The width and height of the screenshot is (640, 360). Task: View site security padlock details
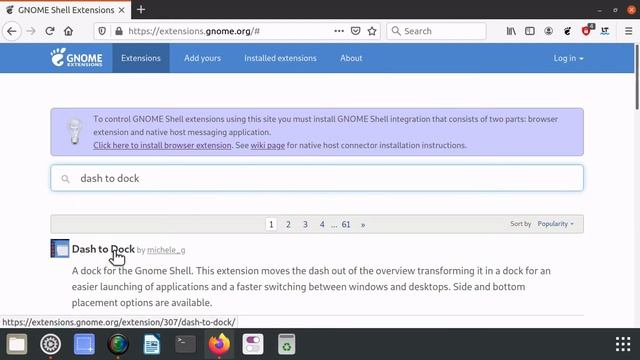(x=119, y=31)
